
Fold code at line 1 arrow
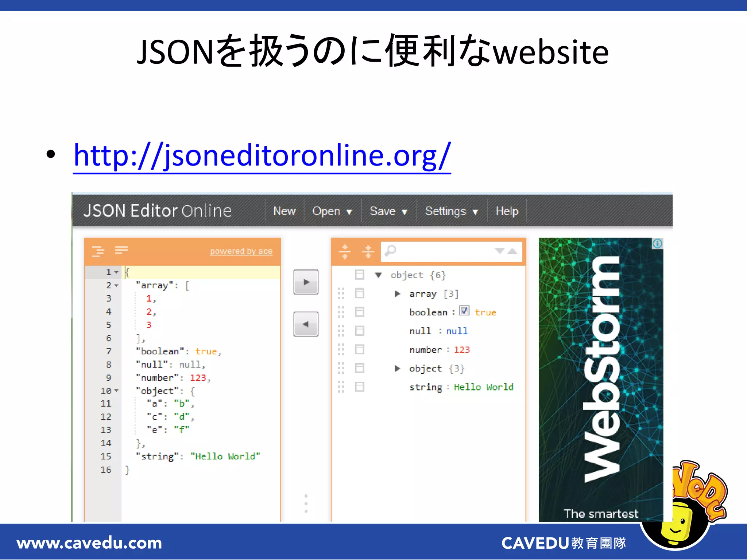click(x=116, y=272)
